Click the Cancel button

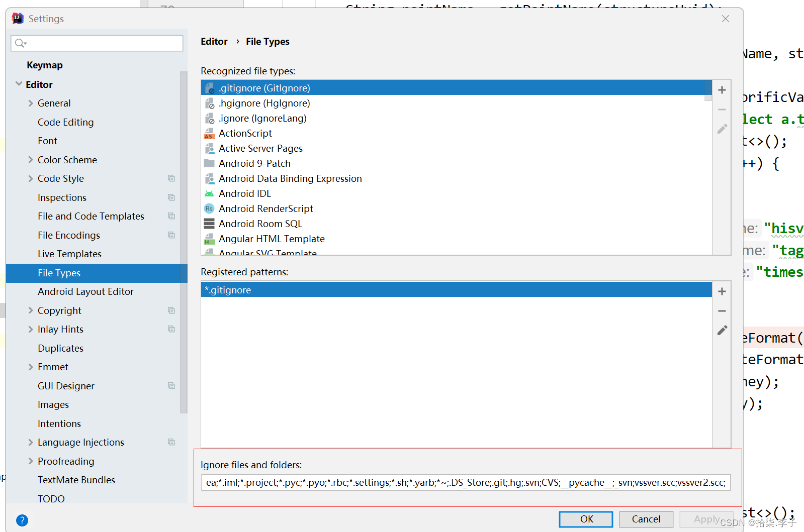[x=646, y=519]
